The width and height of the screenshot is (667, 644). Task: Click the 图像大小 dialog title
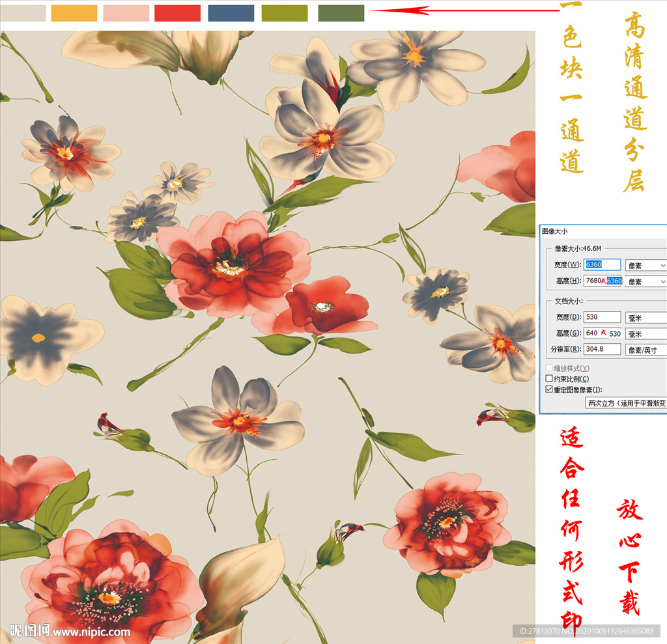pos(554,231)
